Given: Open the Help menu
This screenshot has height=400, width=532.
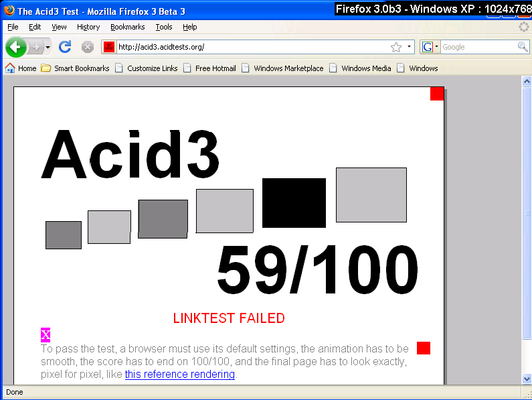Looking at the screenshot, I should (189, 27).
